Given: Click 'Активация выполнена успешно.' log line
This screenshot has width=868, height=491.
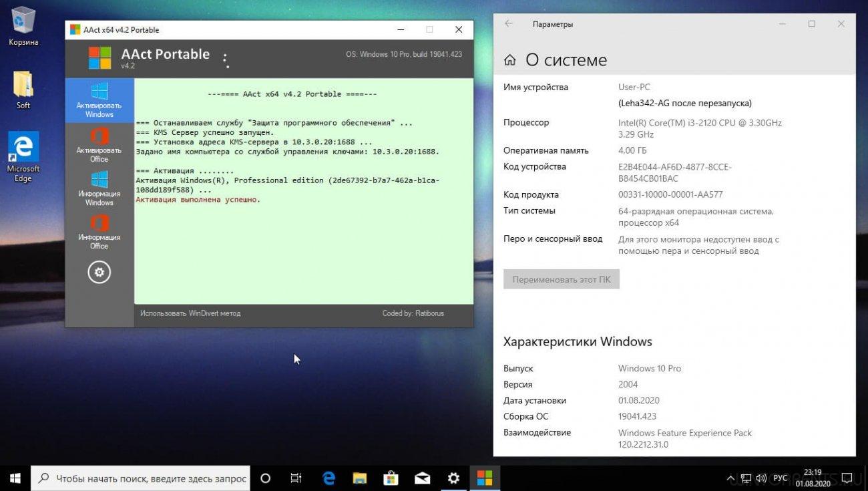Looking at the screenshot, I should point(198,199).
